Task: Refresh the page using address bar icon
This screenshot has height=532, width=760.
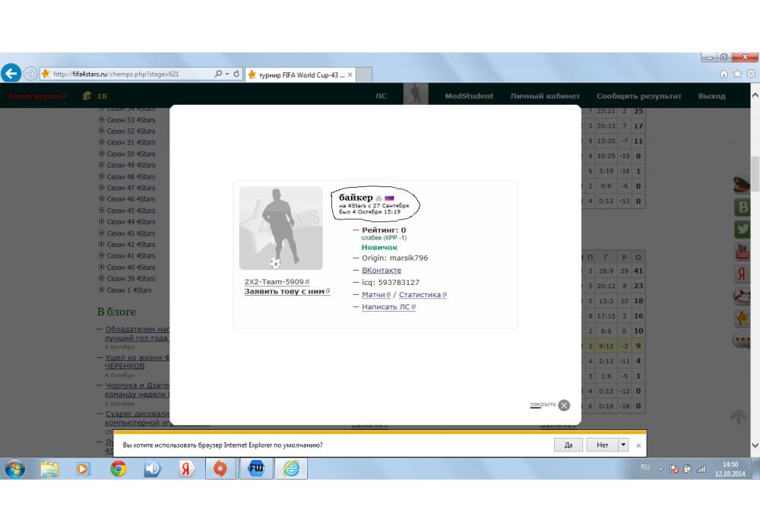Action: [x=237, y=74]
